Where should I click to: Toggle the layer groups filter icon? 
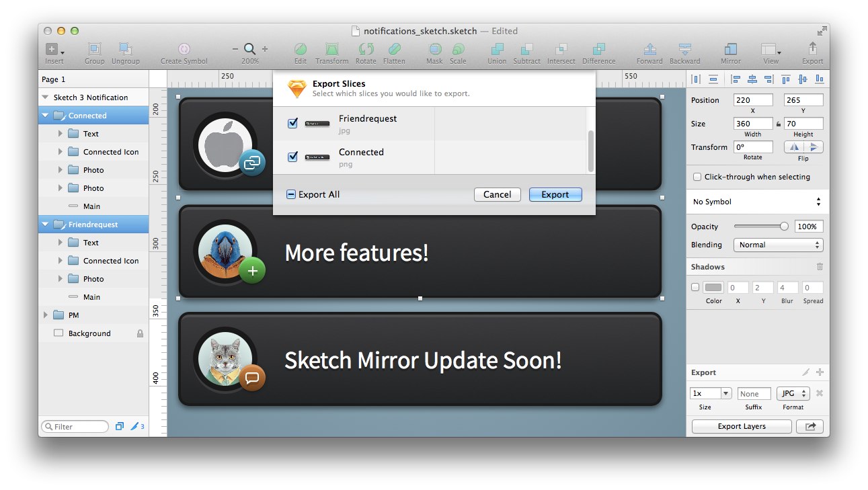(120, 426)
